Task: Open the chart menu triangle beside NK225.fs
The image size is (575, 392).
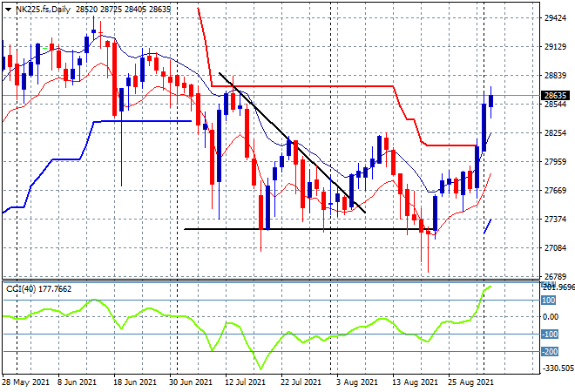Action: [8, 10]
